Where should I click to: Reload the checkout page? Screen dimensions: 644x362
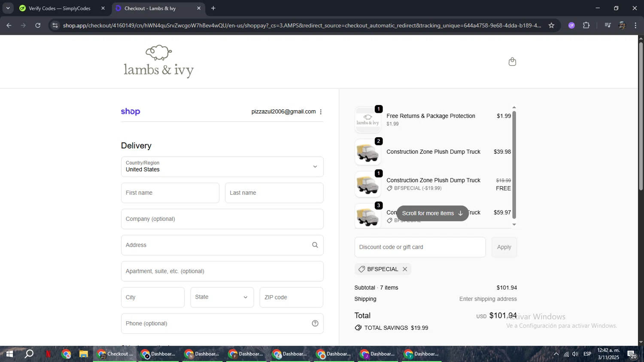coord(38,25)
